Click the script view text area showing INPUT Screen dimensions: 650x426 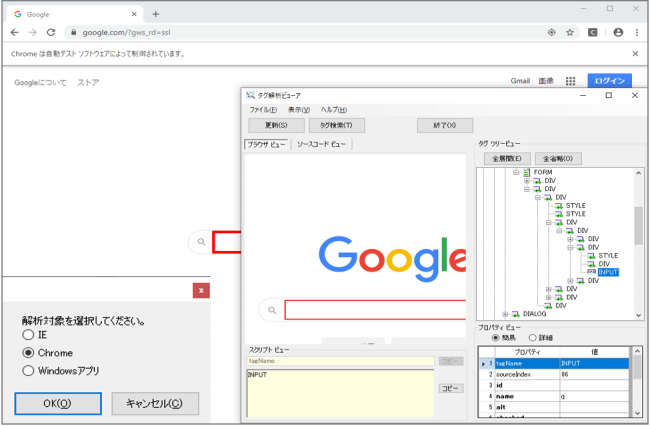pyautogui.click(x=340, y=393)
